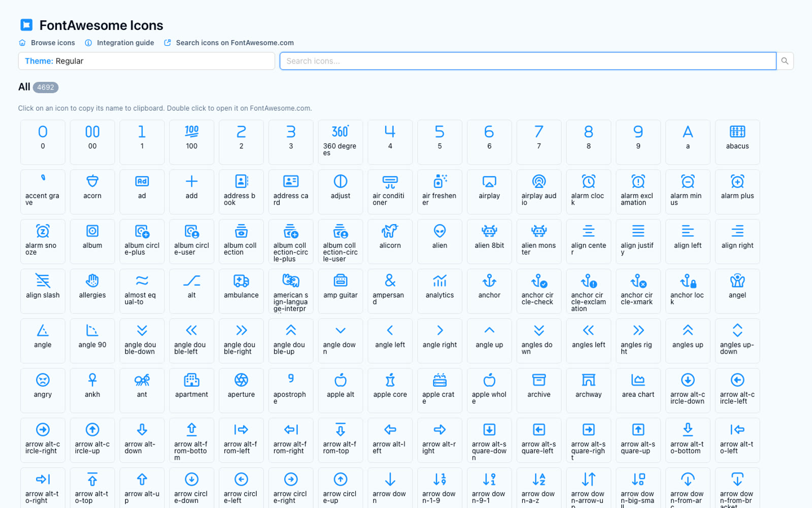The height and width of the screenshot is (508, 812).
Task: Click the amp guitar icon
Action: [x=341, y=291]
